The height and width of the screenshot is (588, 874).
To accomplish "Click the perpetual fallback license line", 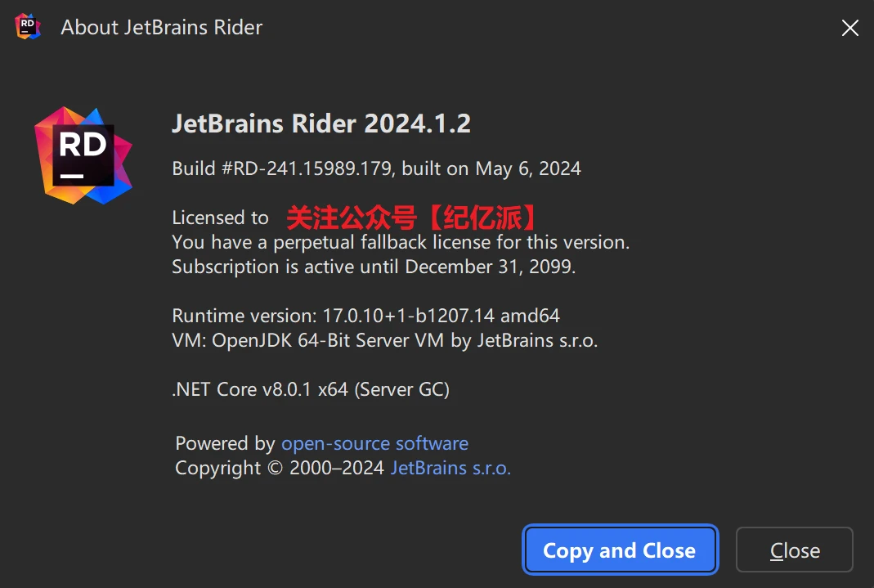I will click(401, 242).
